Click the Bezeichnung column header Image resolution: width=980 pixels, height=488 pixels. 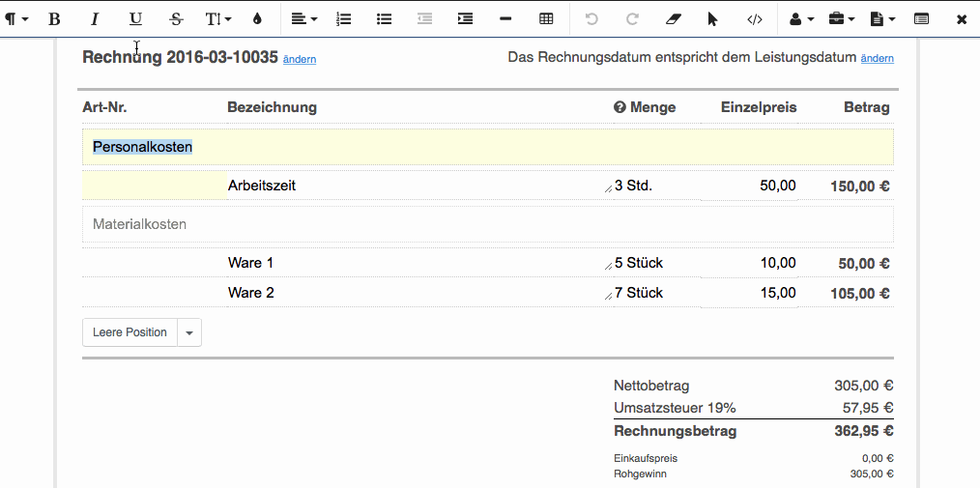272,107
